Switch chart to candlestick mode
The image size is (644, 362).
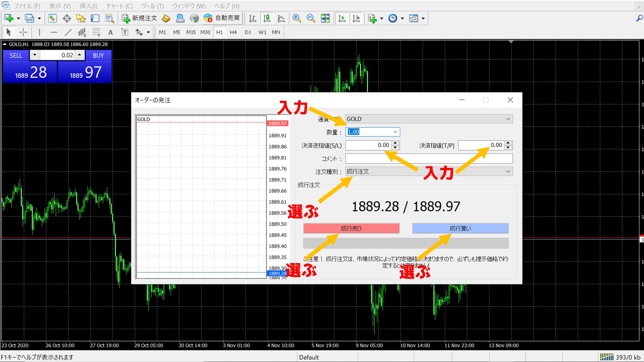tap(267, 18)
